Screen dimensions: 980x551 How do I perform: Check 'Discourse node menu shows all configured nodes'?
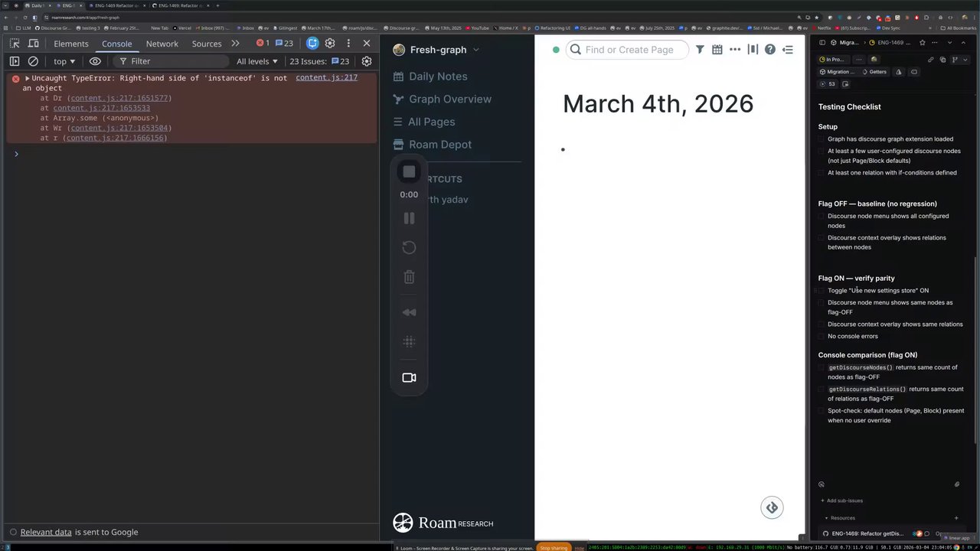(x=822, y=217)
